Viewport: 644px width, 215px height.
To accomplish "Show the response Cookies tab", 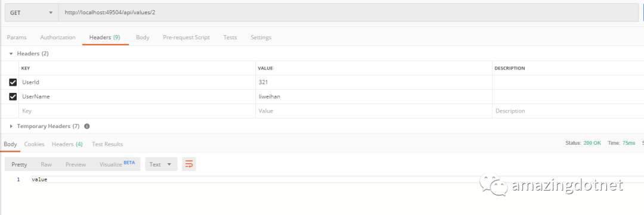I will coord(35,144).
